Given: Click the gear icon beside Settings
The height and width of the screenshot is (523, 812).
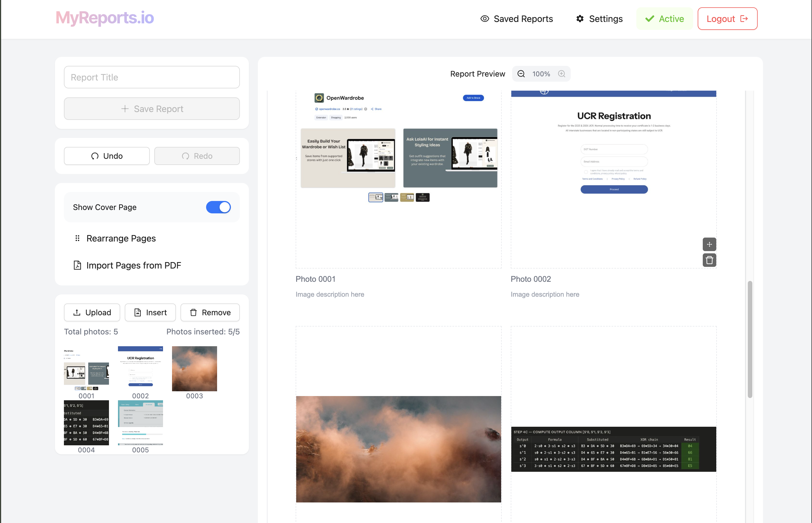Looking at the screenshot, I should [580, 19].
